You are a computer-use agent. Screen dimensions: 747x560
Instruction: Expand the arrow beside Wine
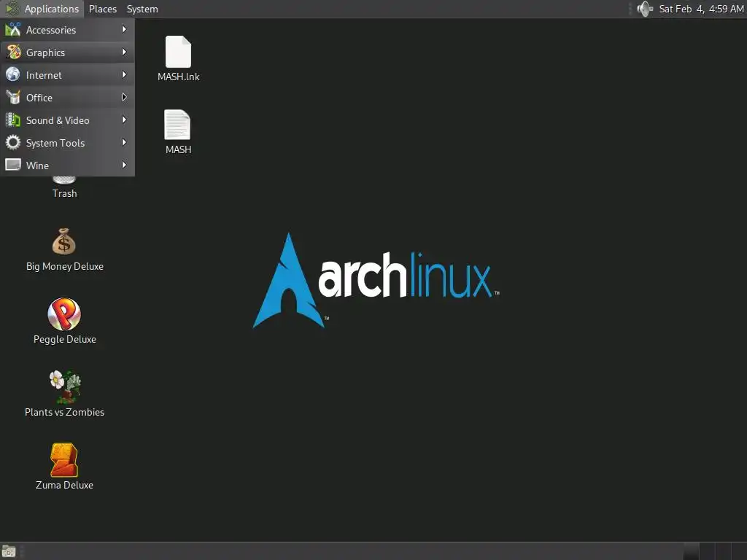coord(124,165)
